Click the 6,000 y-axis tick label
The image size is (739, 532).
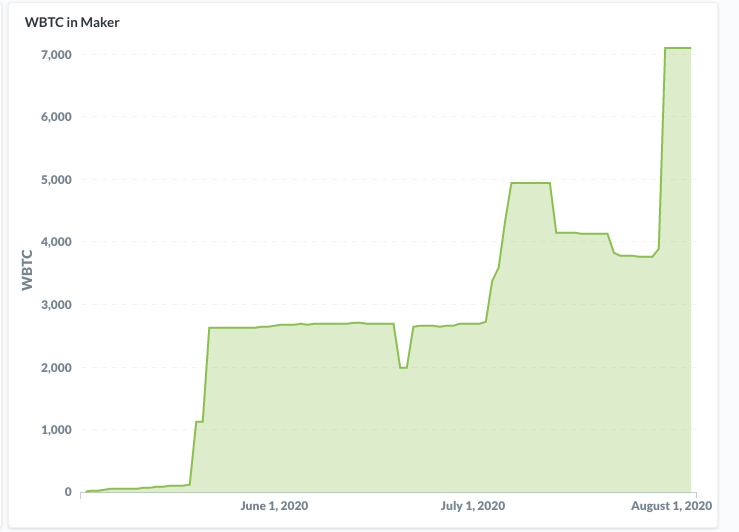pos(54,117)
